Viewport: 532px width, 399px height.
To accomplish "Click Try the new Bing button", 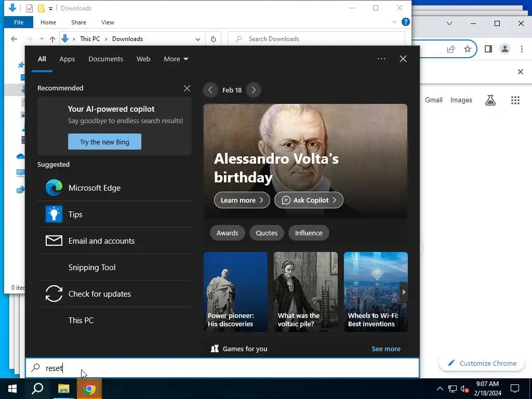I will coord(104,142).
